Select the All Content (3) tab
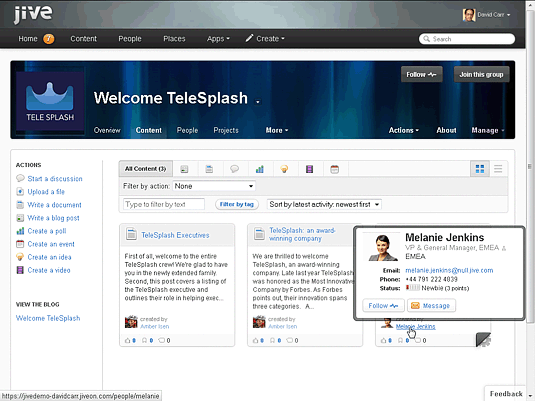The width and height of the screenshot is (535, 401). coord(145,169)
